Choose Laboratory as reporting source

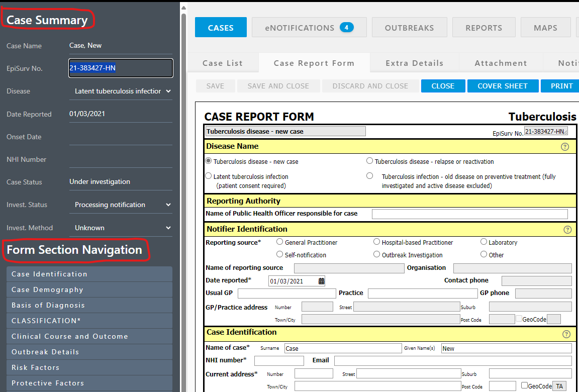(x=484, y=242)
